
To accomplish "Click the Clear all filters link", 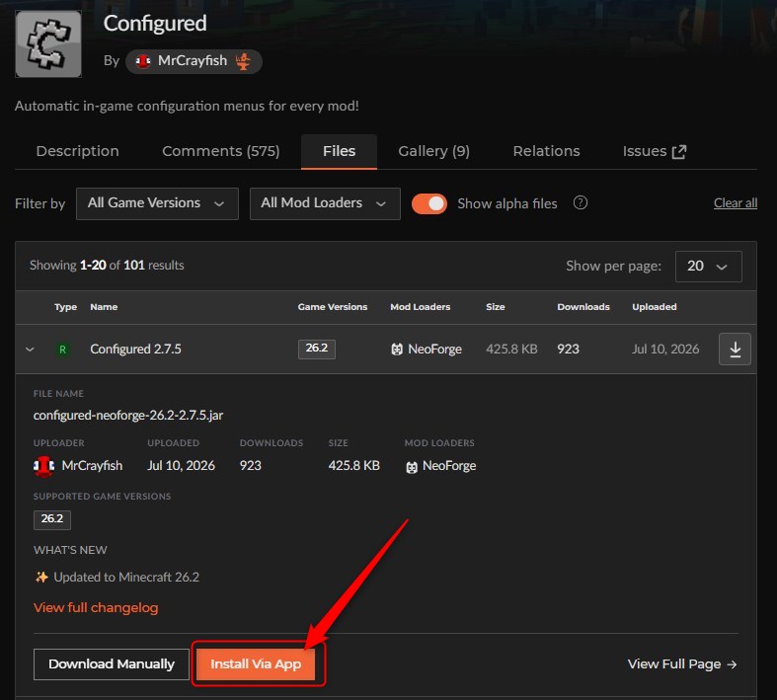I will [735, 202].
